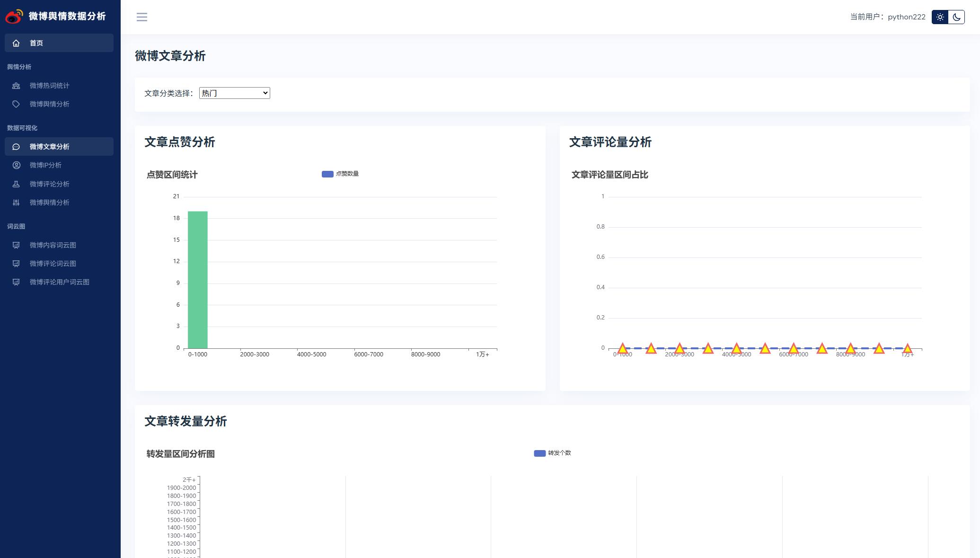
Task: Toggle 点赞数量 legend series visibility
Action: click(340, 174)
